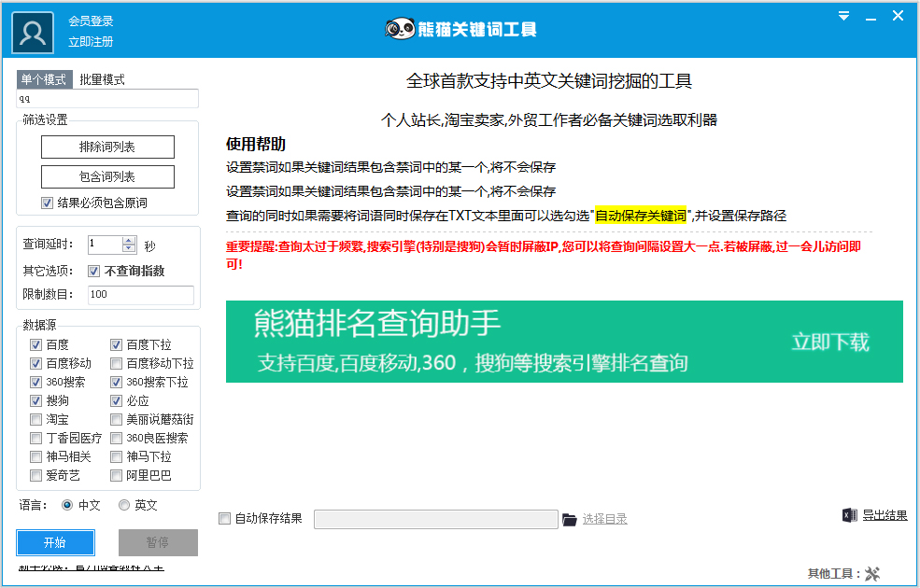Select the 单个模式 tab
This screenshot has width=920, height=588.
tap(44, 79)
